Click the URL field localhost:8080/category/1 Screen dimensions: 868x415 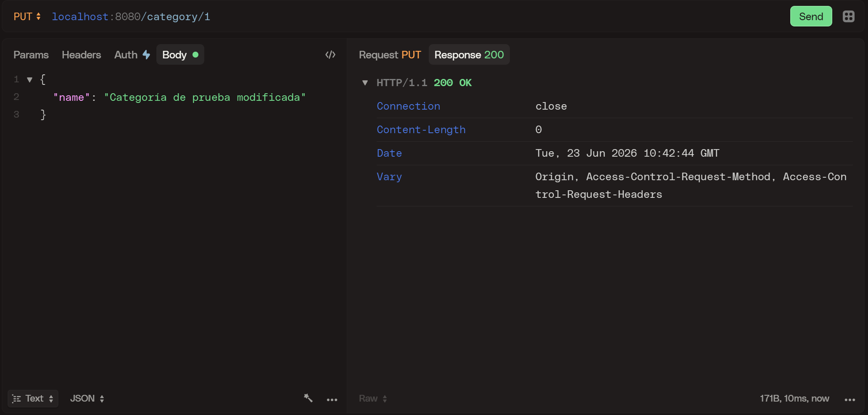tap(131, 16)
